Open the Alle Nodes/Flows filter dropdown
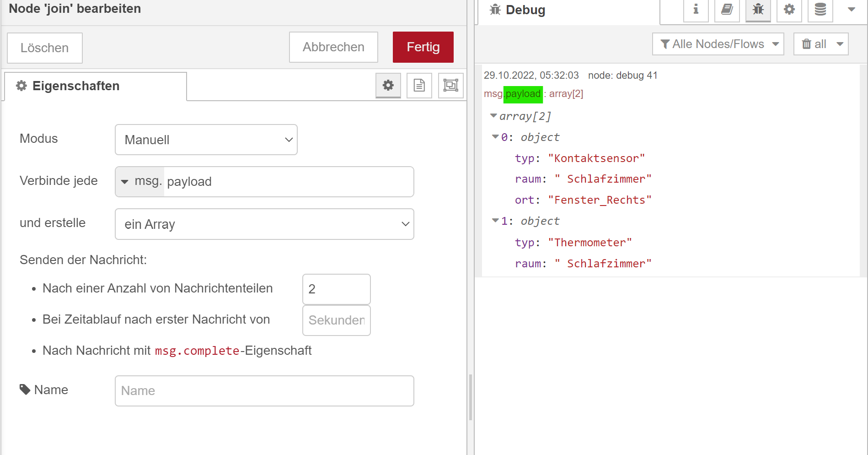Screen dimensions: 868x455 click(x=718, y=44)
